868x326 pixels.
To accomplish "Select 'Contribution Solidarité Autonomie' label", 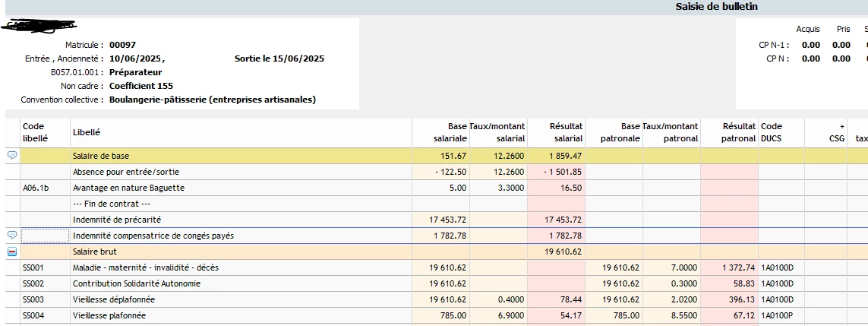I will (137, 284).
